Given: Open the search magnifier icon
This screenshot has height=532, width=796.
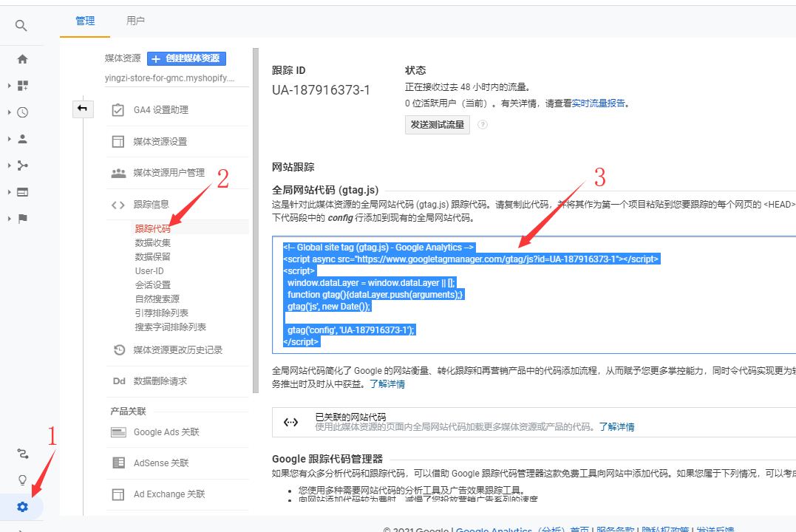Looking at the screenshot, I should (x=21, y=25).
